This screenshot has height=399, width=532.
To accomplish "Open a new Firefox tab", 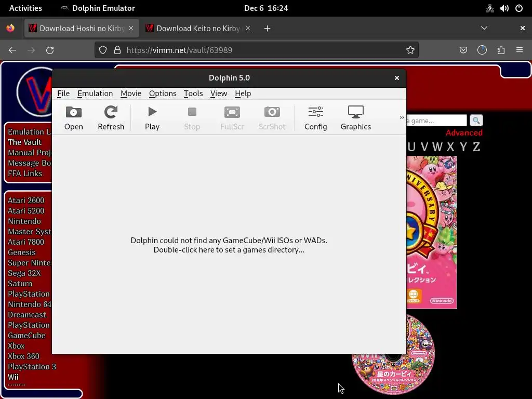I will (x=267, y=29).
